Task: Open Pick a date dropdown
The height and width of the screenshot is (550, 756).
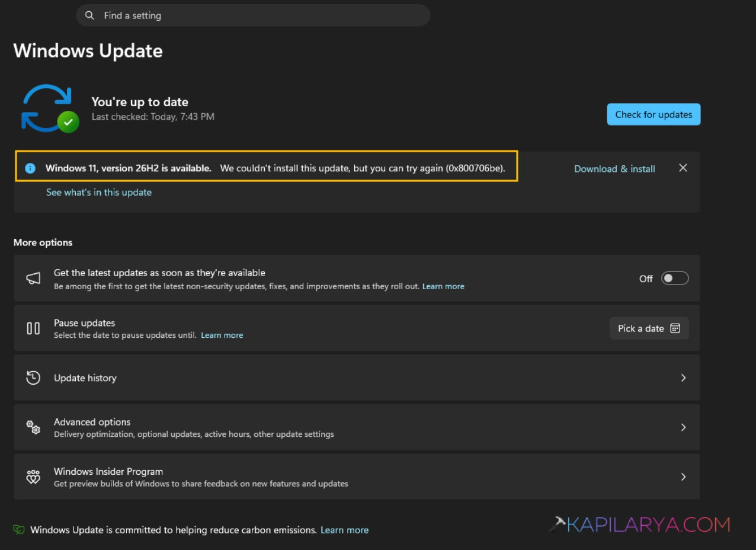Action: pyautogui.click(x=649, y=328)
